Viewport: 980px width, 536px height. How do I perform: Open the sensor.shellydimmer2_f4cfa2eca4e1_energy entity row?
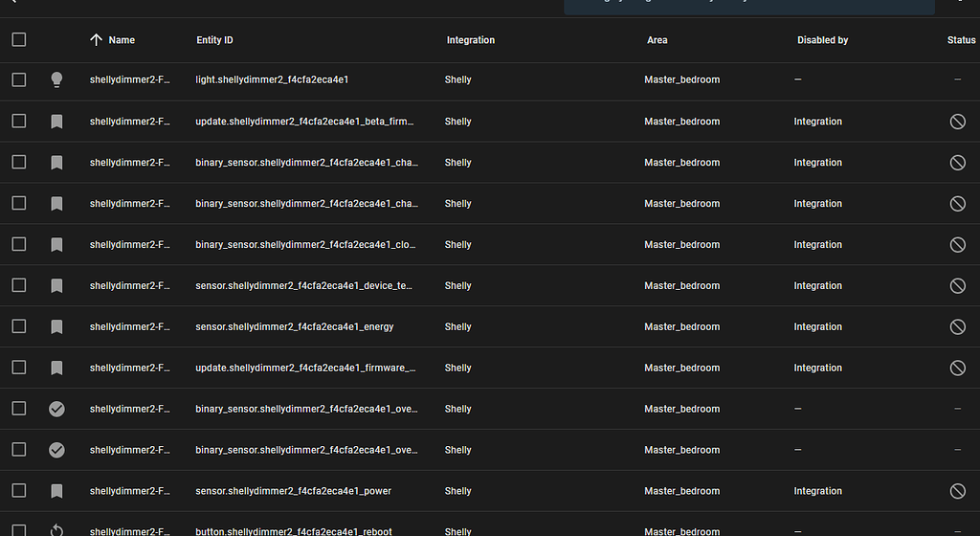[x=294, y=326]
